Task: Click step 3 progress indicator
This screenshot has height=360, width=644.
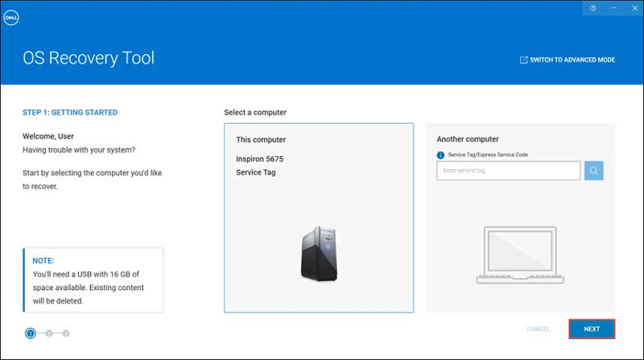Action: (x=66, y=333)
